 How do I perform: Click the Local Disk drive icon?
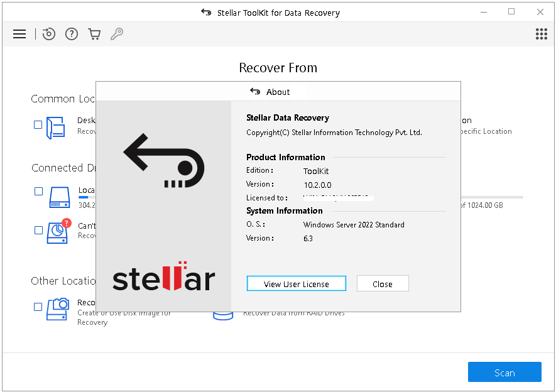tap(60, 197)
